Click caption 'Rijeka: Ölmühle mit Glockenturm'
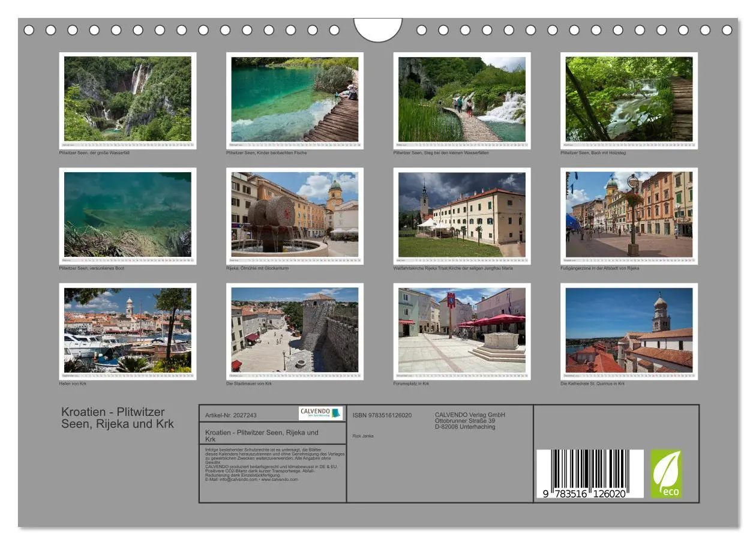756x545 pixels. click(257, 268)
